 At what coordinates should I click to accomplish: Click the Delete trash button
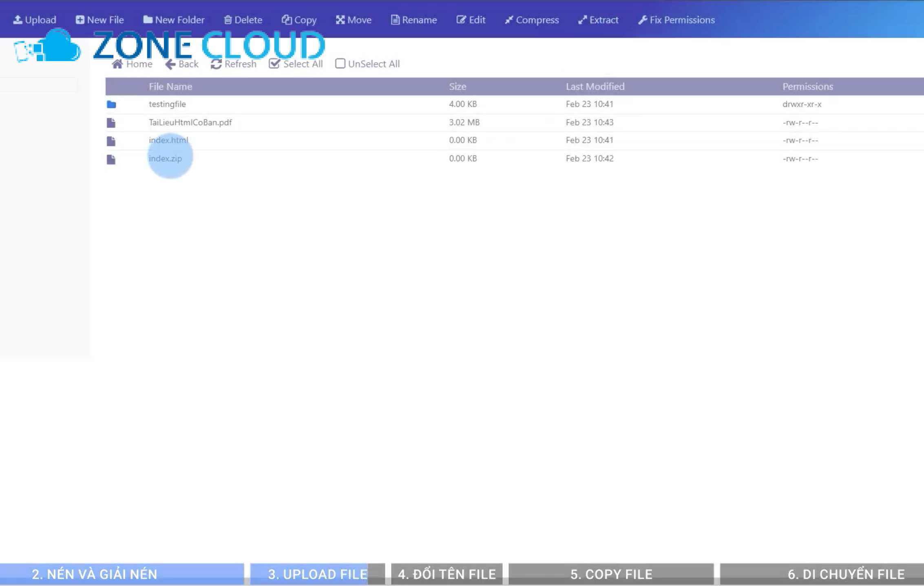[243, 20]
